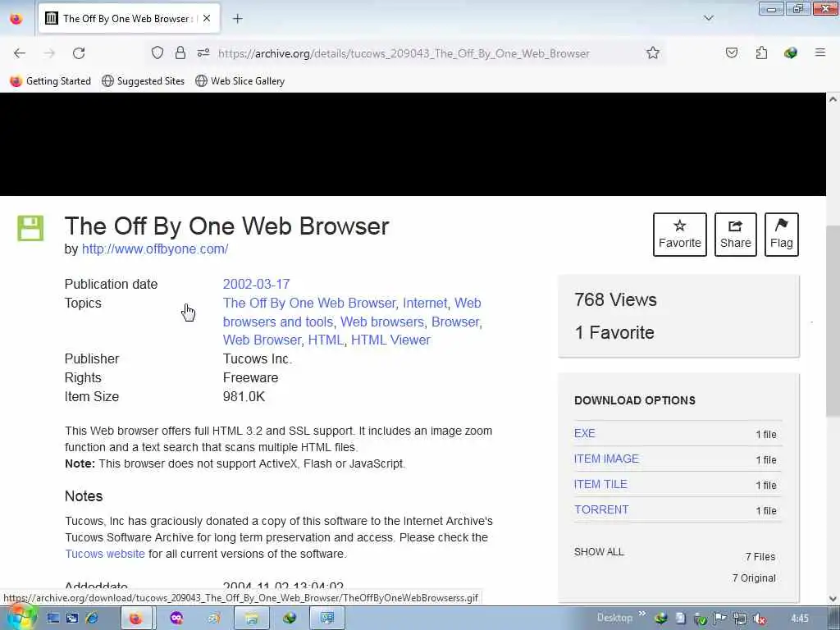
Task: Select The Off By One Web Browser tab
Action: click(129, 18)
